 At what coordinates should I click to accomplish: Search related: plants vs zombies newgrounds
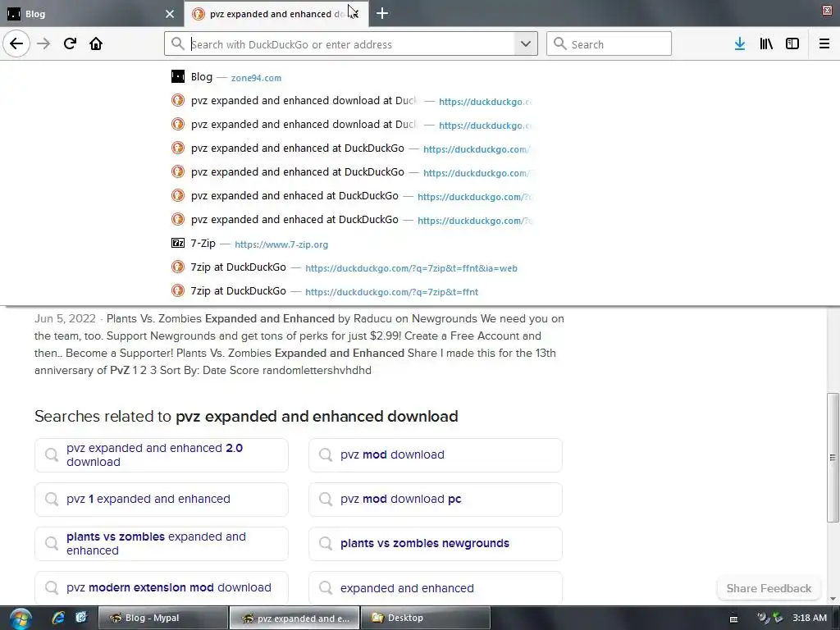tap(435, 544)
